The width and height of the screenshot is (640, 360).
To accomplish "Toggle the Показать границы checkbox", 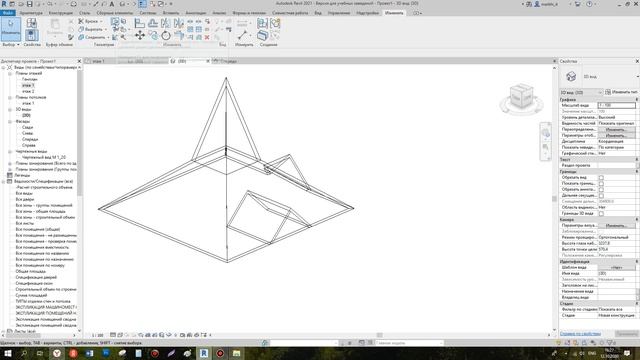I will (601, 184).
